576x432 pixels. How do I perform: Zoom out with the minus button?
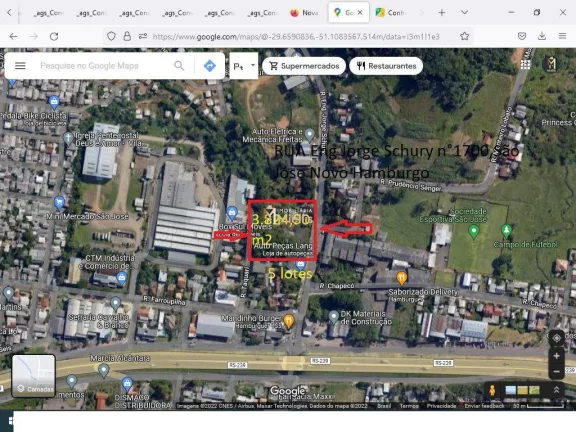[557, 371]
